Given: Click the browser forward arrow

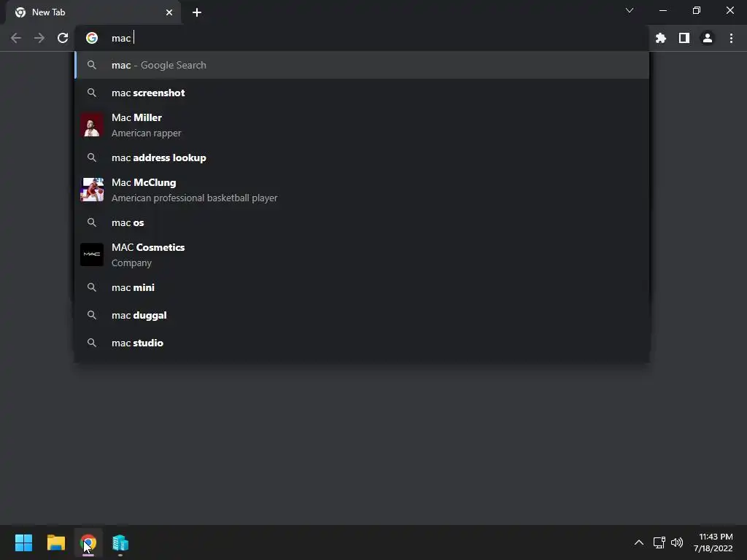Looking at the screenshot, I should pos(39,38).
